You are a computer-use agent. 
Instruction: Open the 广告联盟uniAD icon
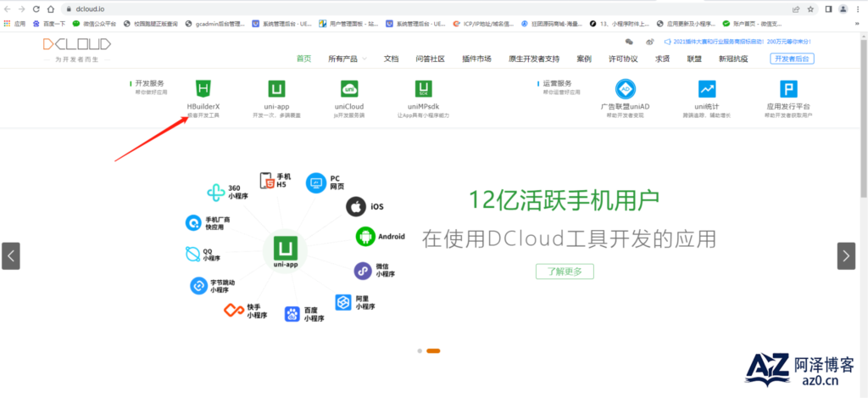coord(626,89)
